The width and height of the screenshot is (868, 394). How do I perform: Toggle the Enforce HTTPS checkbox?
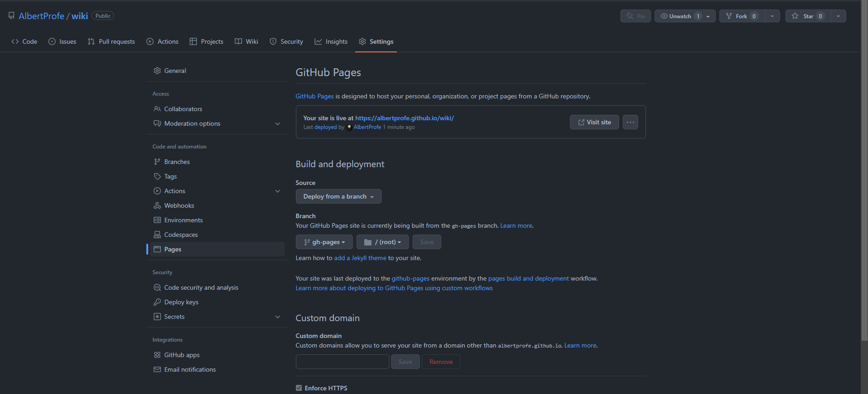(x=299, y=388)
